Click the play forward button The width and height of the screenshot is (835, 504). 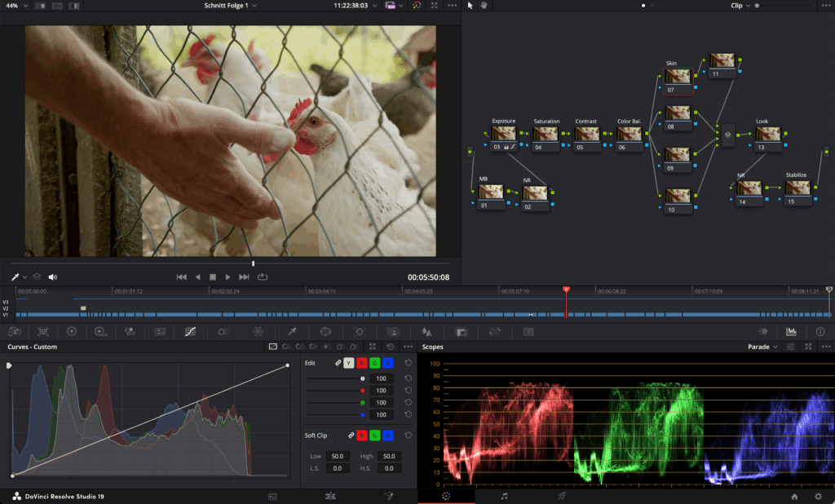tap(228, 277)
